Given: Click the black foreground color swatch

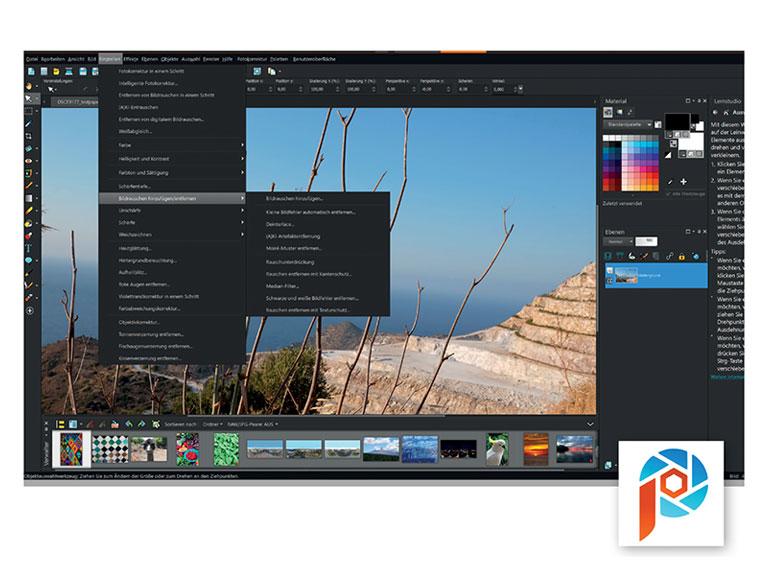Looking at the screenshot, I should [x=677, y=121].
